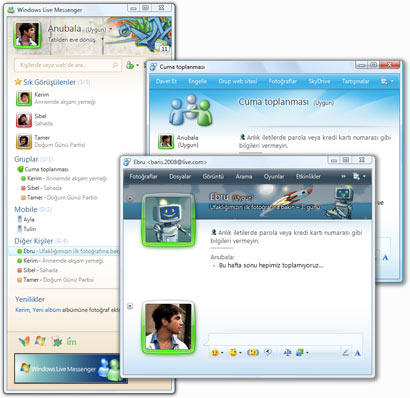
Task: Select Kerim in Diğer Kişiler list
Action: tap(60, 261)
